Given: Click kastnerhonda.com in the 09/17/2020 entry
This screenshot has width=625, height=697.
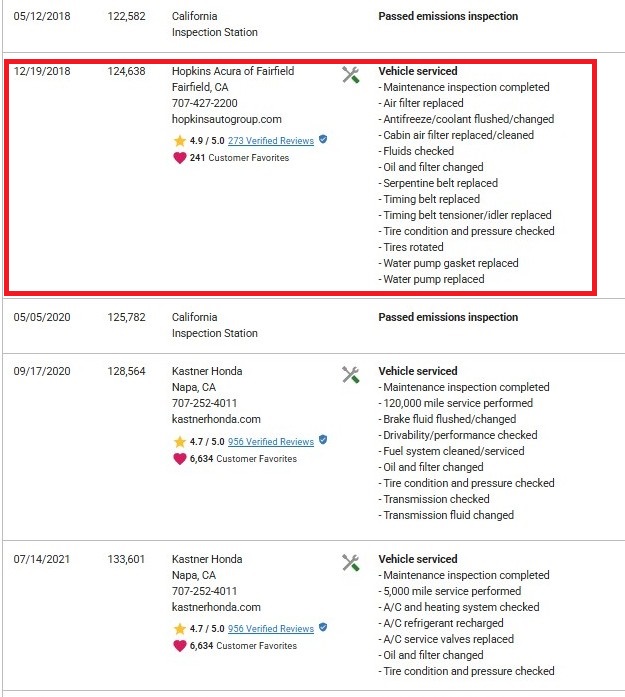Looking at the screenshot, I should (x=216, y=419).
